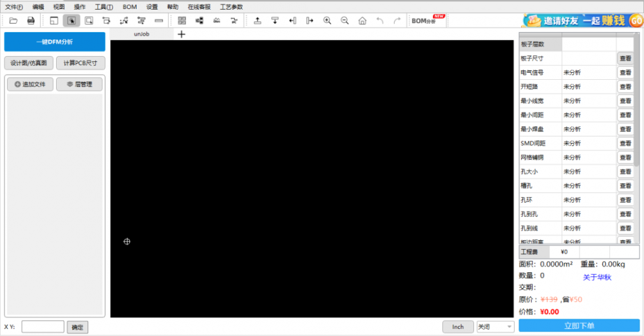This screenshot has width=644, height=336.
Task: Click 设计图/仿真图 button
Action: coord(29,63)
